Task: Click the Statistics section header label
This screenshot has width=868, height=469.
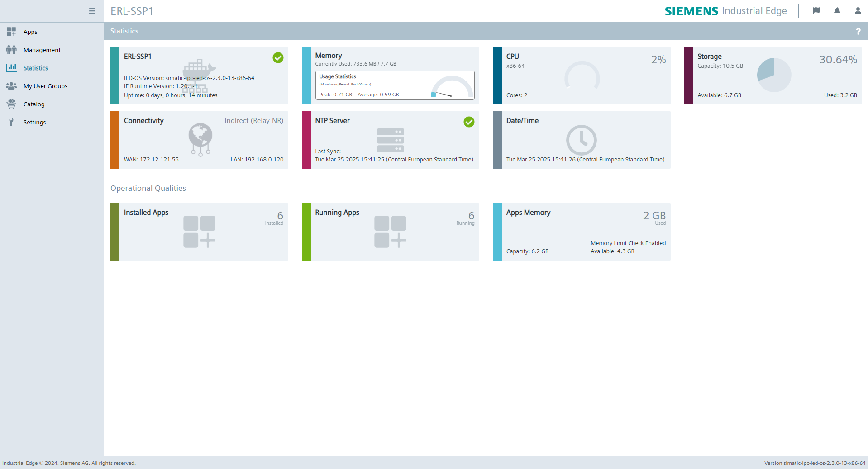Action: click(124, 31)
